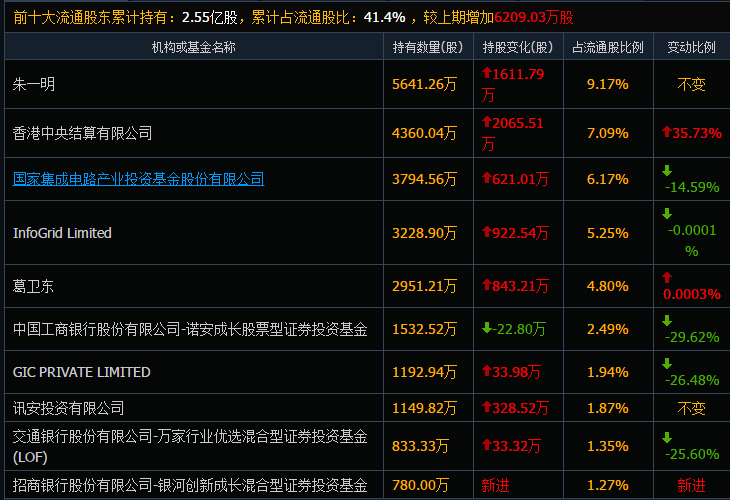Select the share ratio 7.09%

608,133
